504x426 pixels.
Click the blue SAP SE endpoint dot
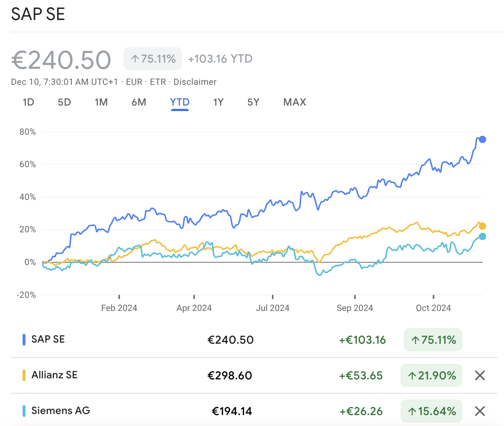click(482, 139)
